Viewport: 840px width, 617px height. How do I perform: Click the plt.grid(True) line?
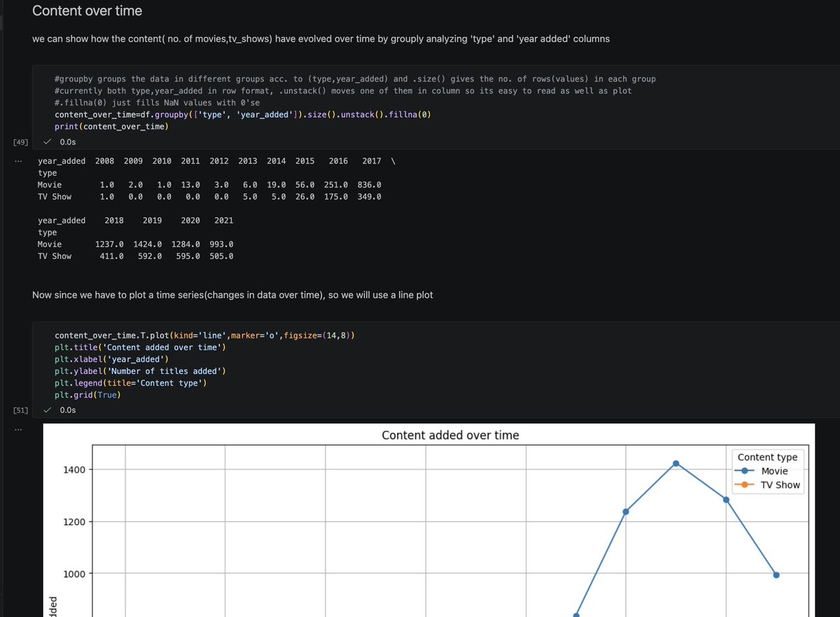click(x=87, y=395)
